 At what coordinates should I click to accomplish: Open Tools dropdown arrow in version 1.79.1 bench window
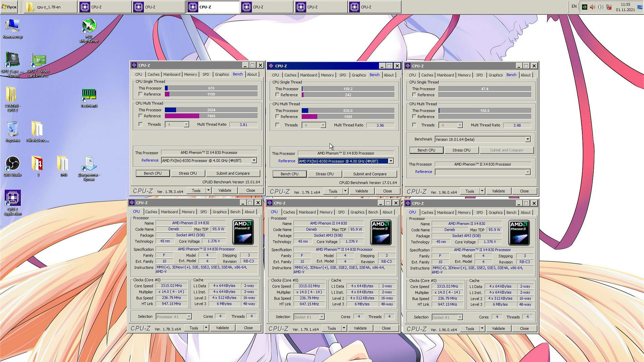pos(345,191)
